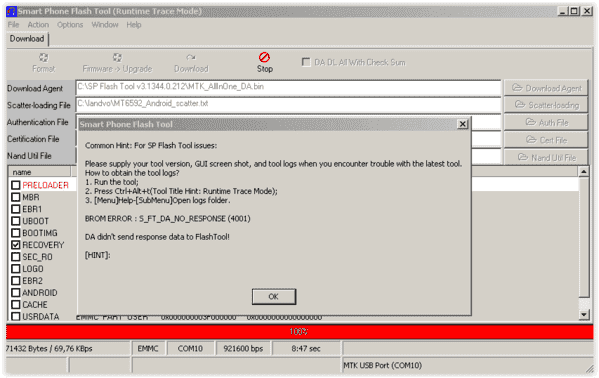
Task: Click the Stop toolbar icon
Action: point(264,57)
